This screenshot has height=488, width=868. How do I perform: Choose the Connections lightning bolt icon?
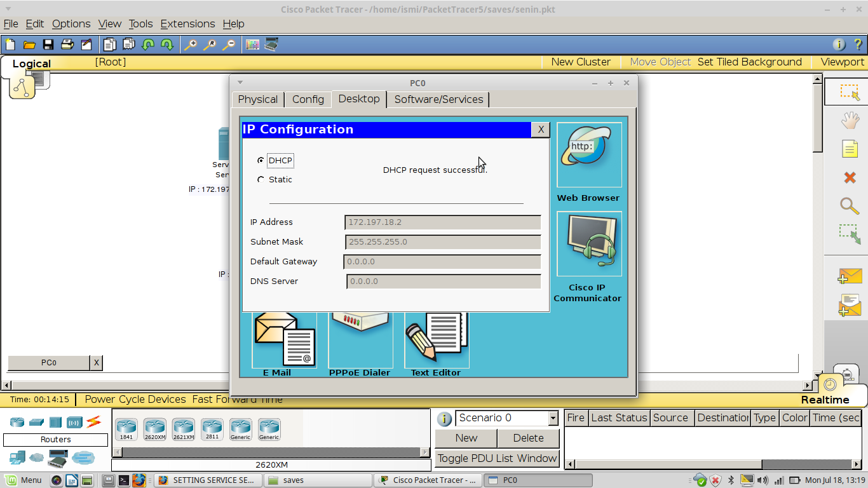coord(94,421)
